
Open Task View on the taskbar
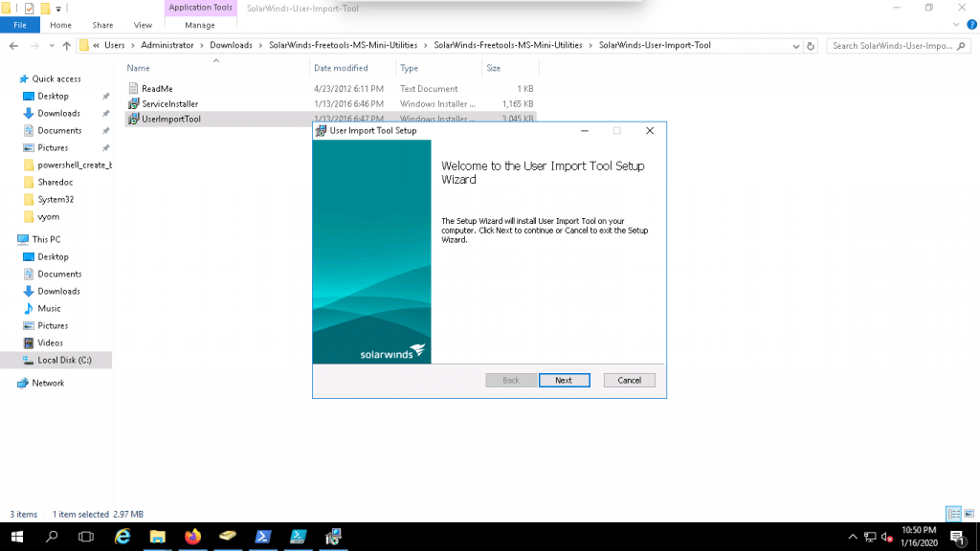pos(87,537)
